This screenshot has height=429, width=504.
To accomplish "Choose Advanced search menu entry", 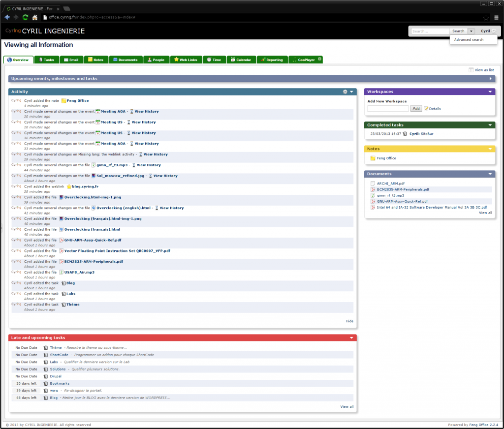I will tap(469, 39).
